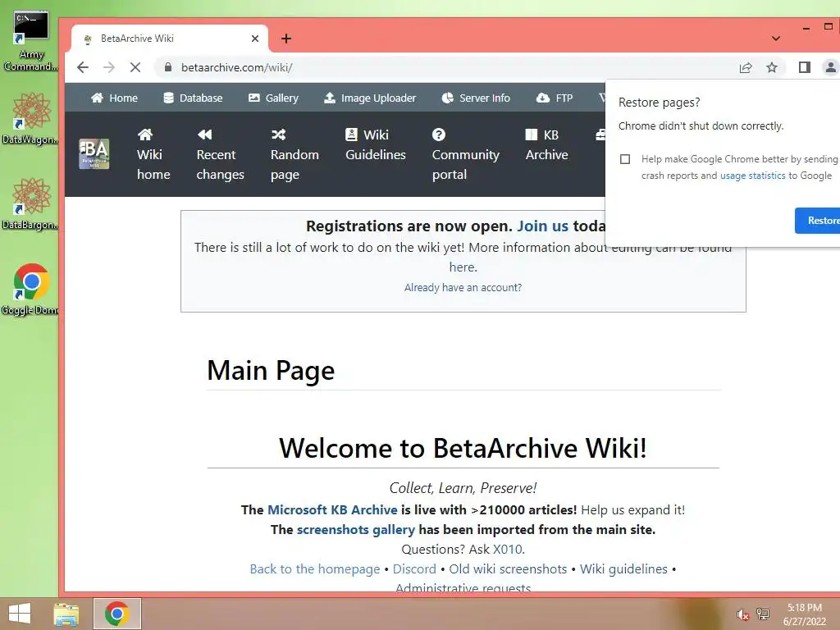Open the Windows Start button
The image size is (840, 630).
(x=20, y=614)
